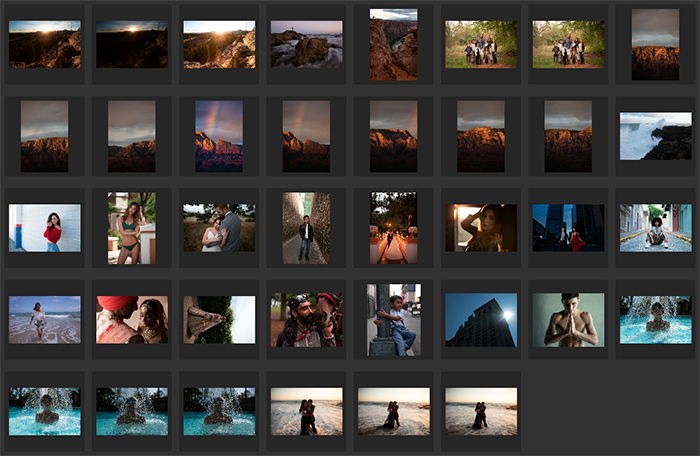Select the woman in green bikini thumbnail
Image resolution: width=700 pixels, height=456 pixels.
132,228
